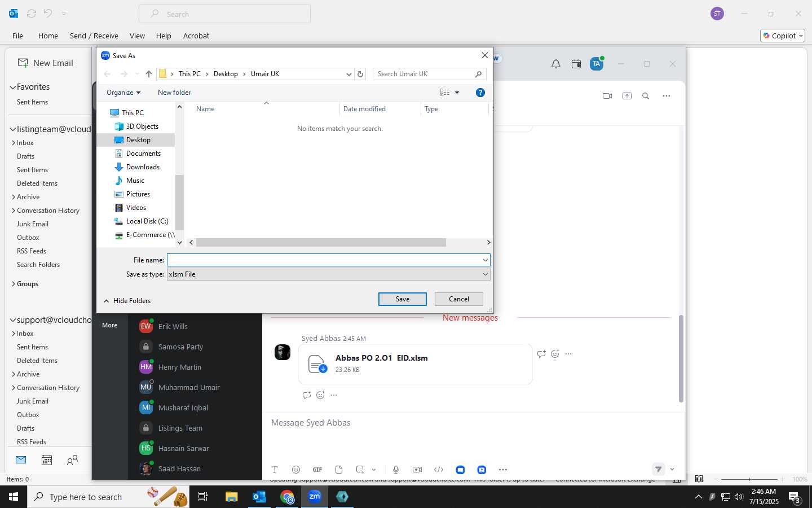Click the Windows Start button
812x508 pixels.
tap(14, 497)
